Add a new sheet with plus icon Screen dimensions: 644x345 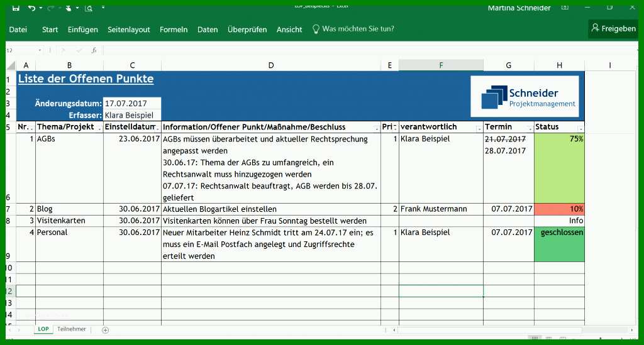tap(105, 330)
